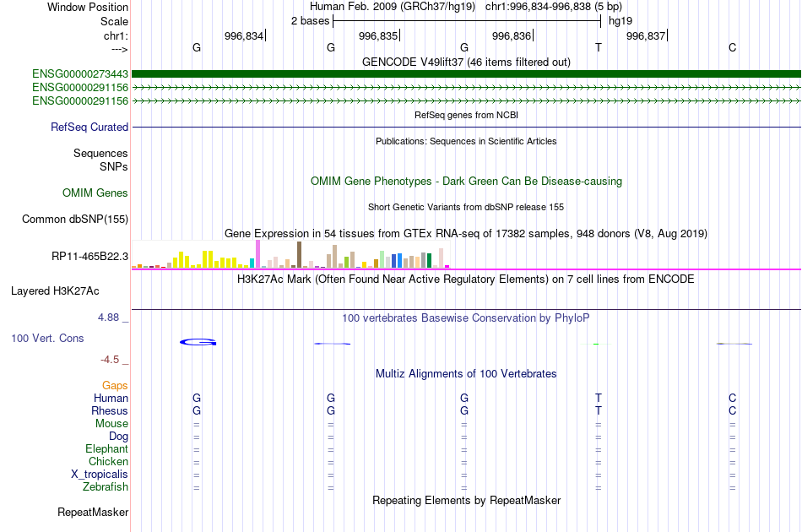
Task: Select the Mouse species label
Action: pos(112,424)
